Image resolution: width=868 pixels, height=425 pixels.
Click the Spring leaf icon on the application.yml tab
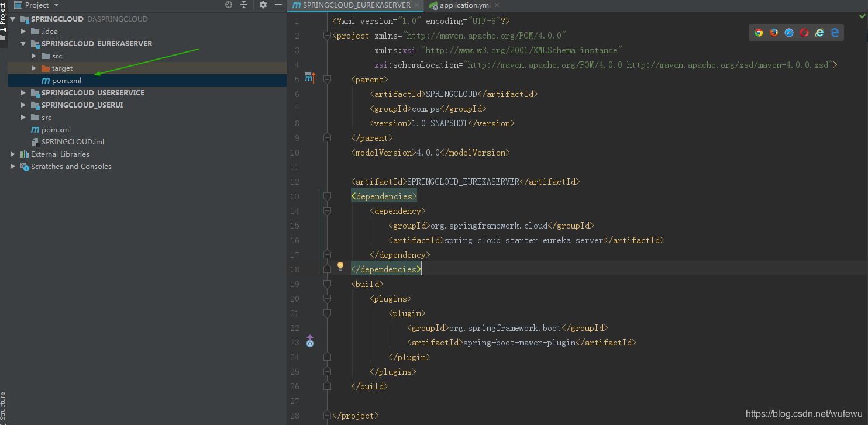(433, 5)
